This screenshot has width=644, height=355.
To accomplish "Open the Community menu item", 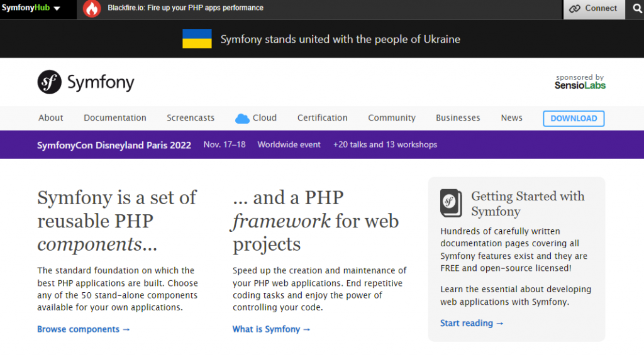I will pyautogui.click(x=392, y=118).
